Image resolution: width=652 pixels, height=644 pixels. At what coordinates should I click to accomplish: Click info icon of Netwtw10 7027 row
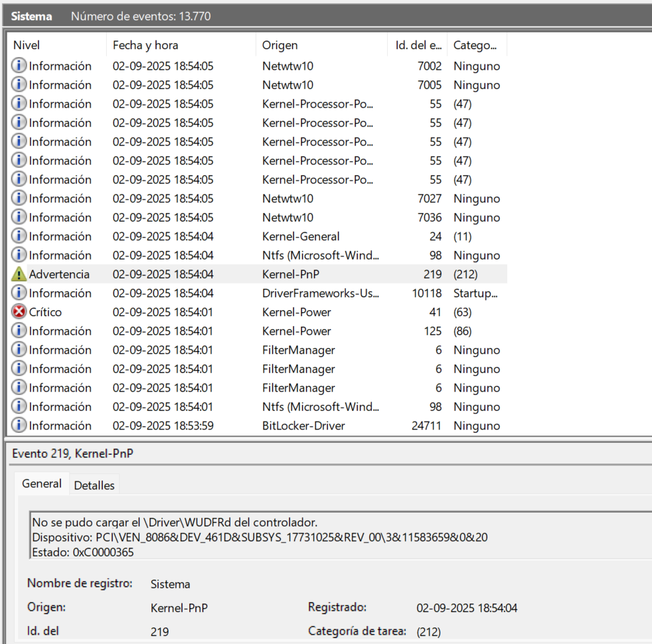19,198
